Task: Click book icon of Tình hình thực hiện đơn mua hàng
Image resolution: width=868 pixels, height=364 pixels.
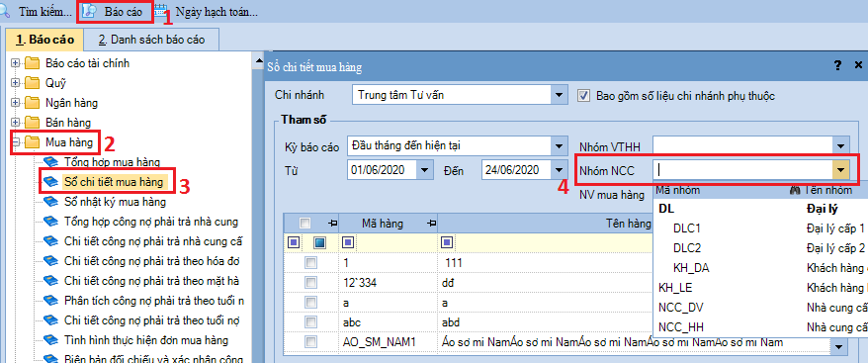Action: [x=51, y=339]
